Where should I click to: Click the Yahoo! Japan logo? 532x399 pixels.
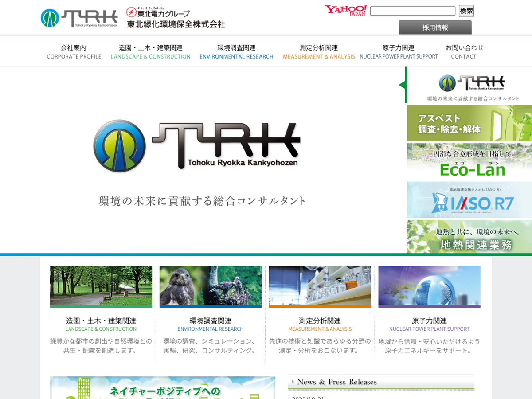tap(345, 11)
